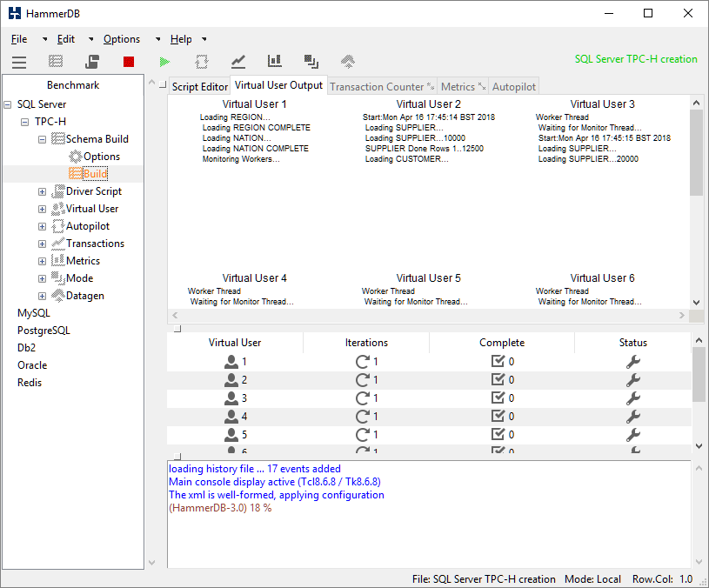Image resolution: width=709 pixels, height=588 pixels.
Task: Click the Datagen toolbar icon
Action: click(348, 62)
